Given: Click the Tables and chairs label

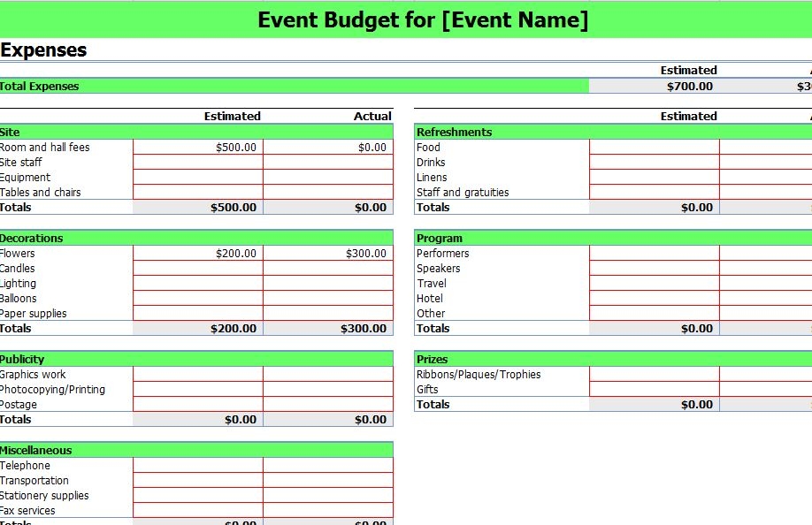Looking at the screenshot, I should point(41,193).
